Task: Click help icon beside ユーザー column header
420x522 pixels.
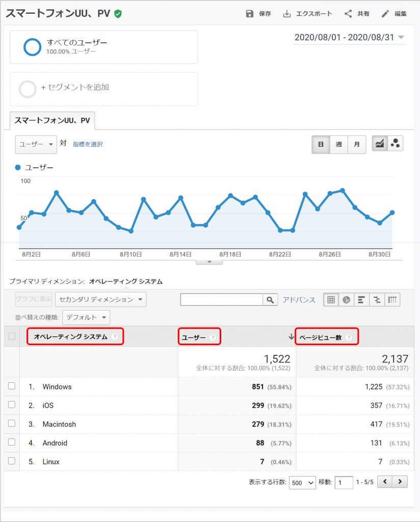Action: coord(213,337)
